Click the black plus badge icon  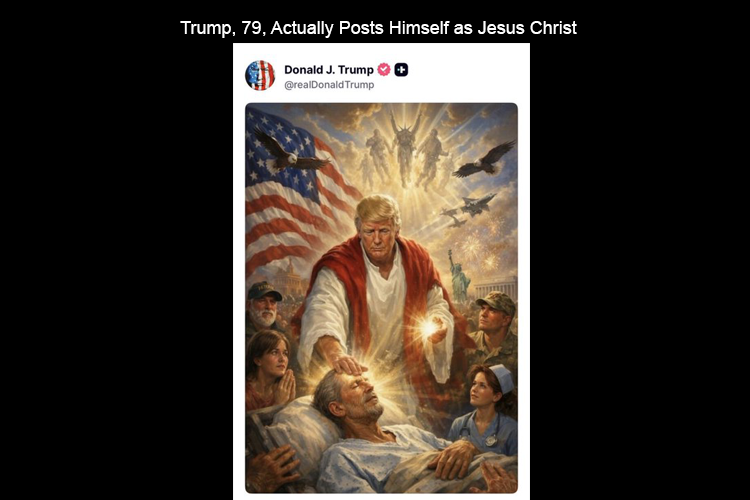(x=401, y=70)
